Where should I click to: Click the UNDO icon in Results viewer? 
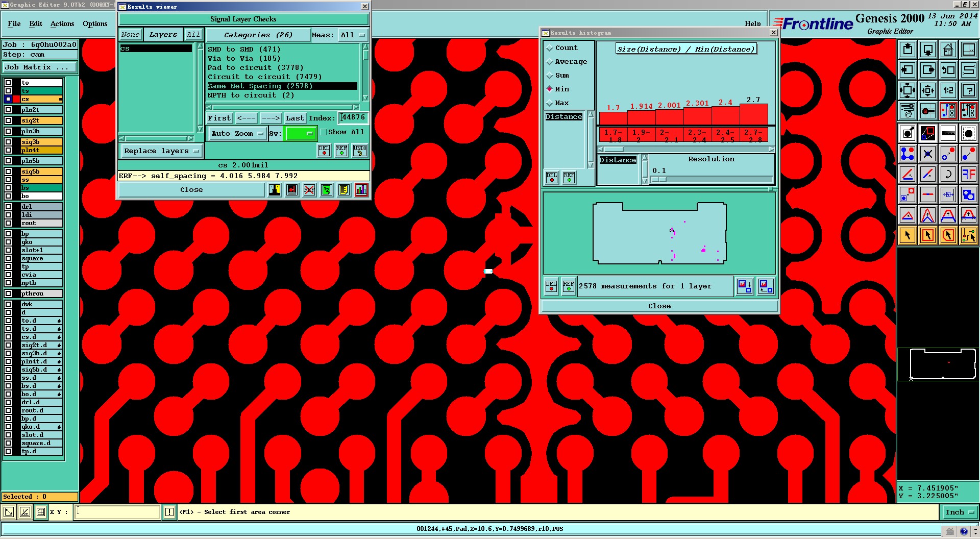[360, 151]
